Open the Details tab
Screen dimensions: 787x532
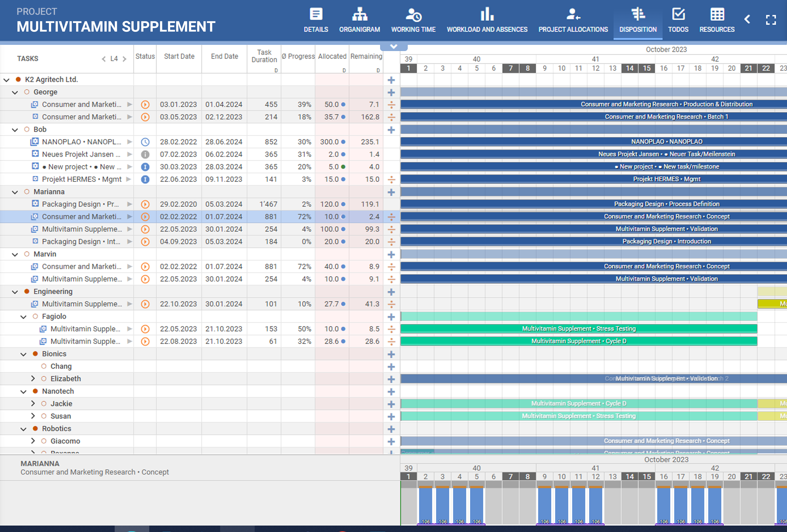point(316,20)
